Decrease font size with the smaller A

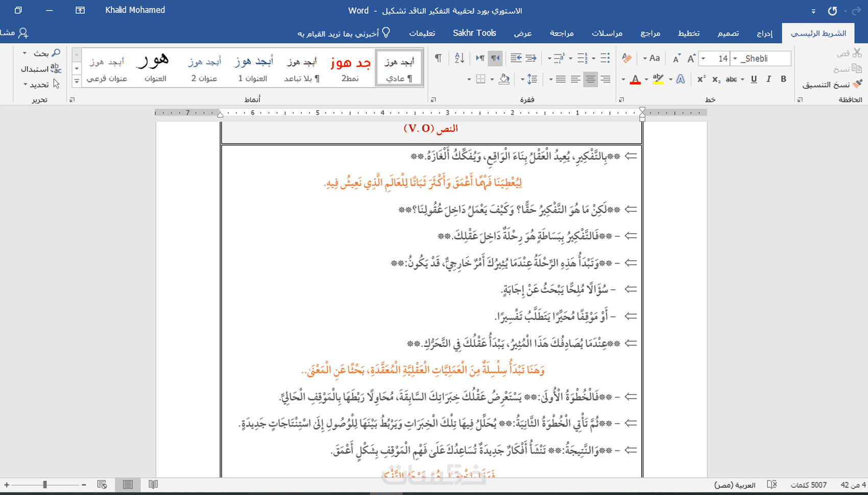pyautogui.click(x=677, y=58)
